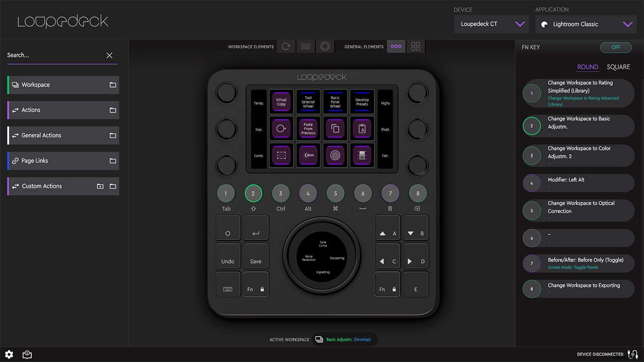644x362 pixels.
Task: Open the Application dropdown showing Lightroom Classic
Action: click(585, 24)
